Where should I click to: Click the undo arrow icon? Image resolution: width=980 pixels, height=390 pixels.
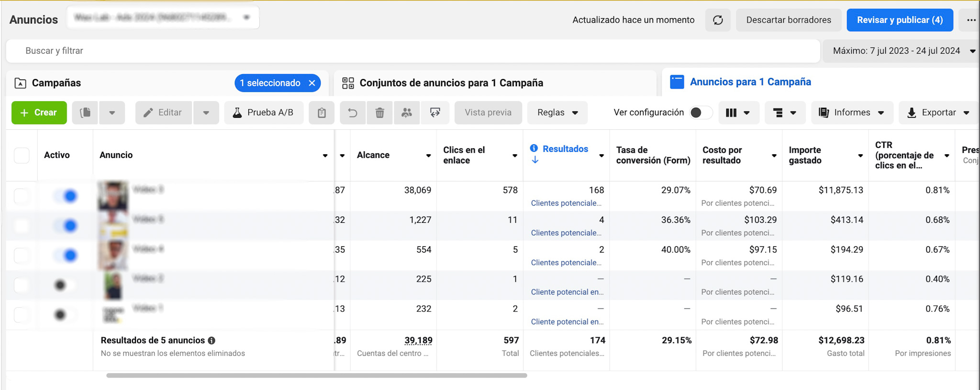tap(353, 113)
